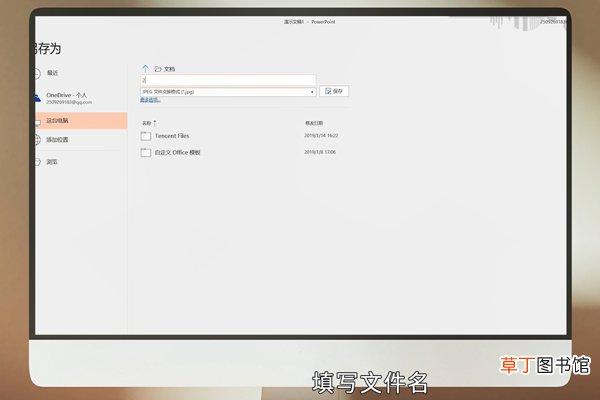Sort by the 修改日期 column header
The width and height of the screenshot is (600, 400).
[x=314, y=123]
